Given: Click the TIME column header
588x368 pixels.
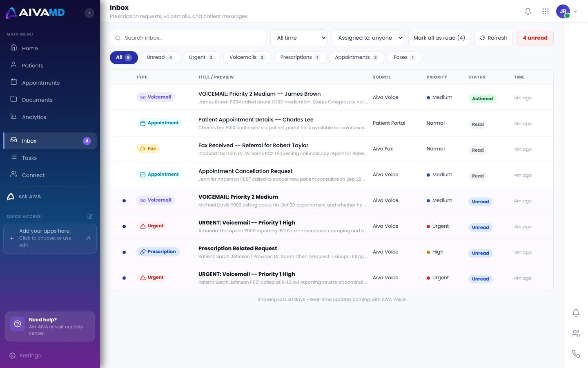Looking at the screenshot, I should pyautogui.click(x=519, y=77).
